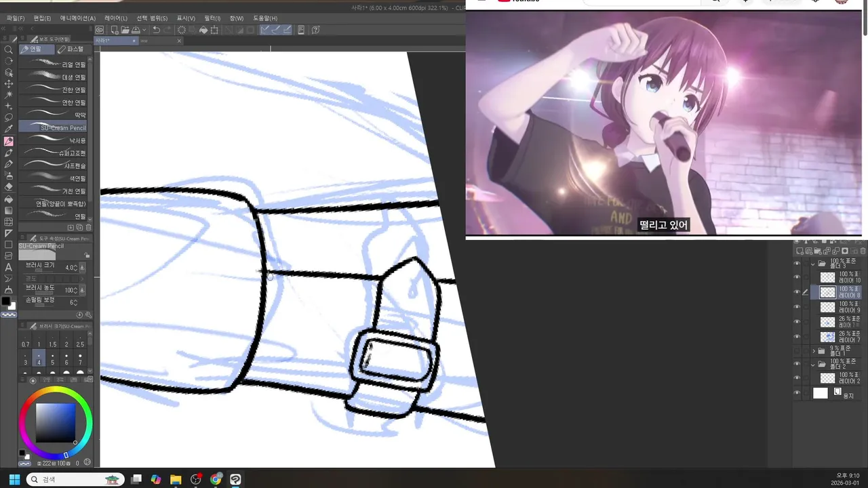Viewport: 868px width, 488px height.
Task: Select the Text tool
Action: pos(9,267)
